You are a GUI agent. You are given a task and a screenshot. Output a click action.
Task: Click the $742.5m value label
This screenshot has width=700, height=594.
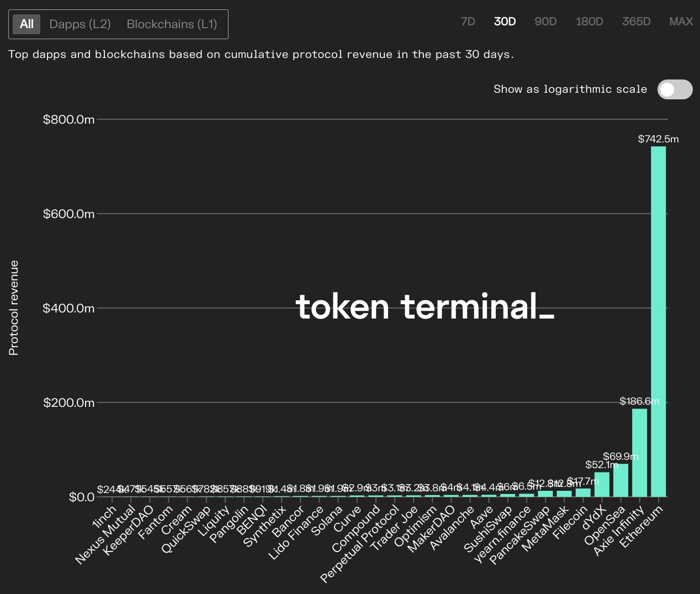658,139
